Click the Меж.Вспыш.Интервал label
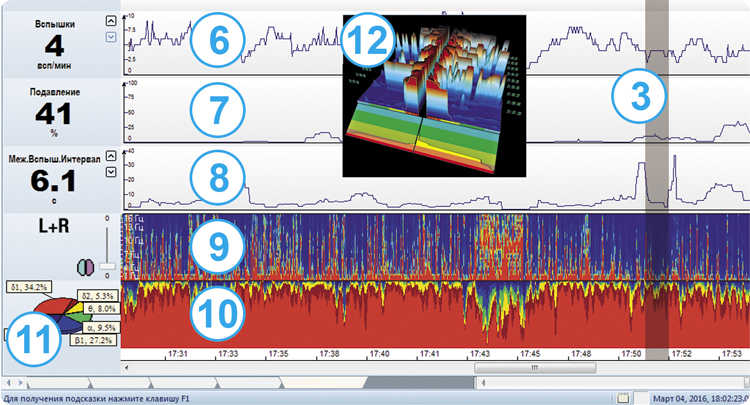The image size is (750, 405). tap(55, 159)
